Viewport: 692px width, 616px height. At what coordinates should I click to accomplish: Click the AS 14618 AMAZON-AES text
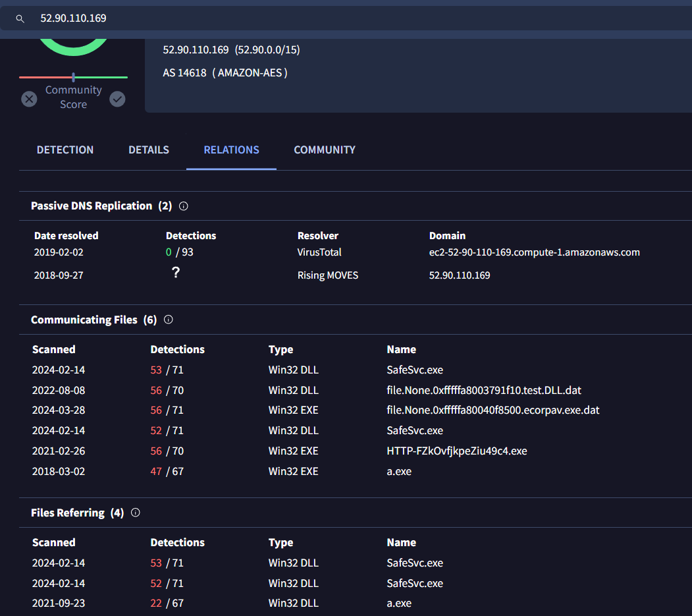click(225, 72)
